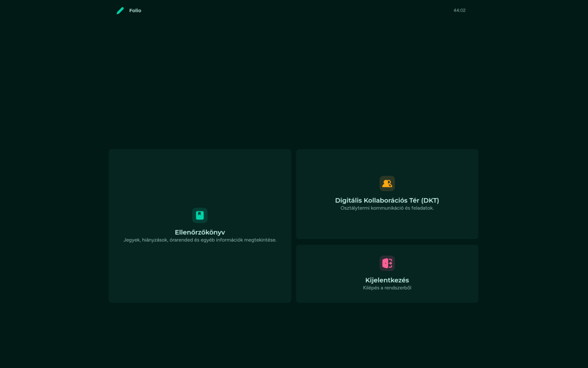Click text "Kilépés a rendszerből"
The width and height of the screenshot is (588, 368).
[387, 288]
